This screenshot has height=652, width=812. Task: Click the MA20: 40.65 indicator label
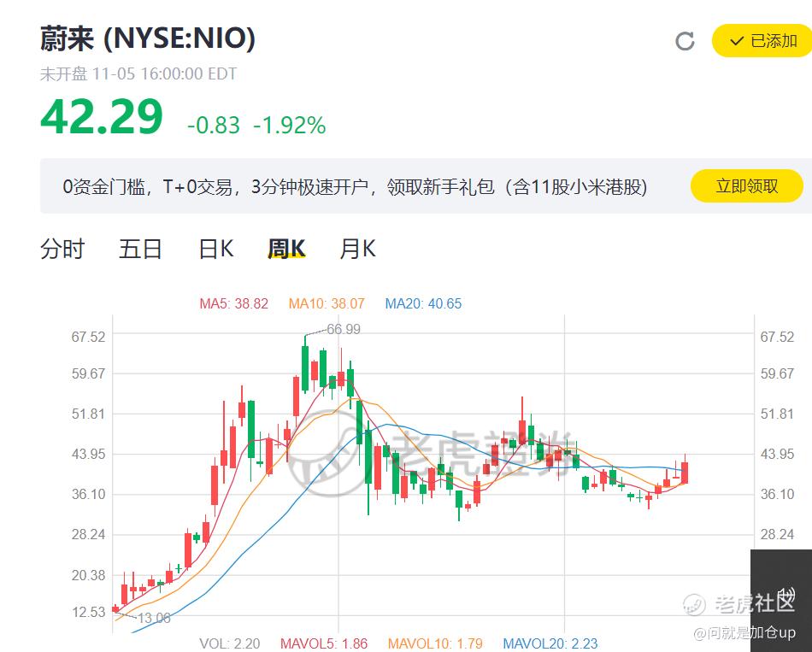(x=423, y=303)
